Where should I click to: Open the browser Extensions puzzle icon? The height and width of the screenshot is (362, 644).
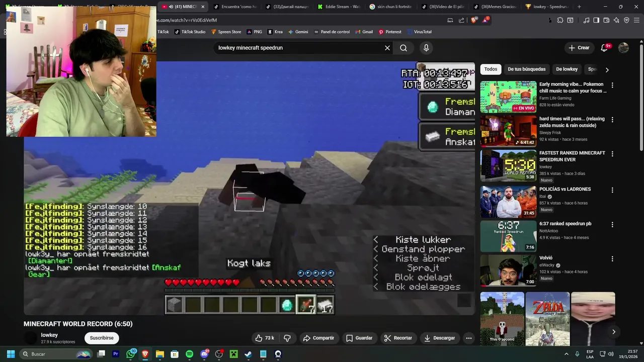pos(560,20)
